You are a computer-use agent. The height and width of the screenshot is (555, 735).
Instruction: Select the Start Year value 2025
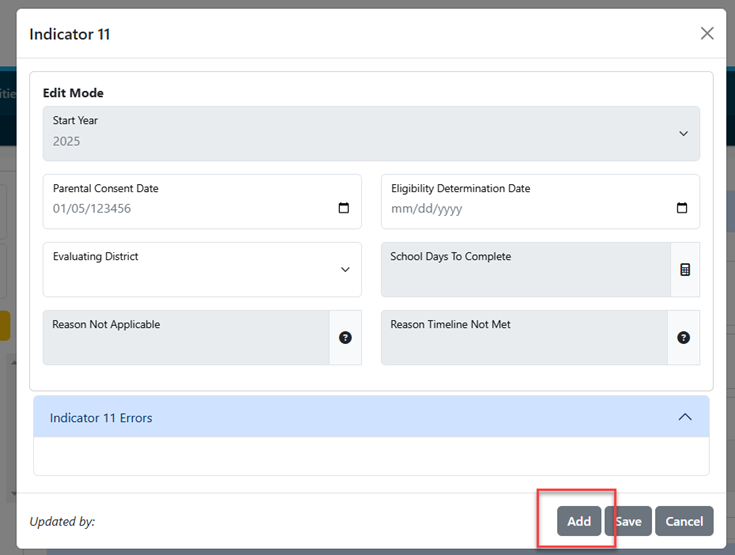pyautogui.click(x=66, y=141)
